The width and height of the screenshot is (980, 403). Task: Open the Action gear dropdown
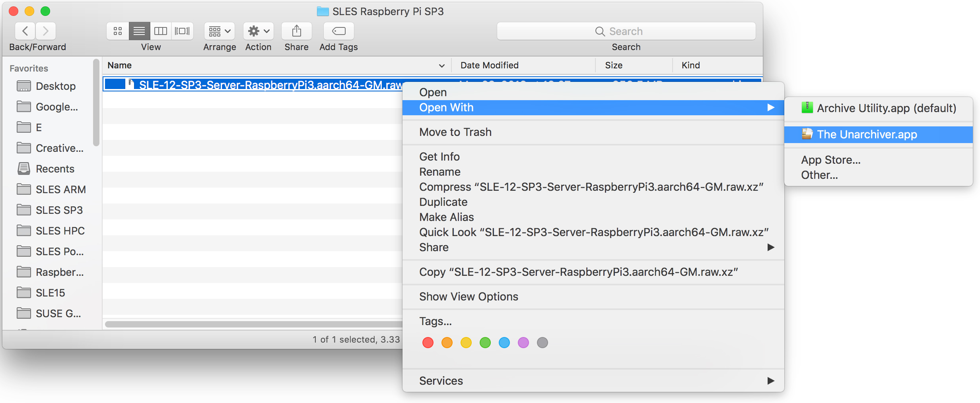coord(259,31)
